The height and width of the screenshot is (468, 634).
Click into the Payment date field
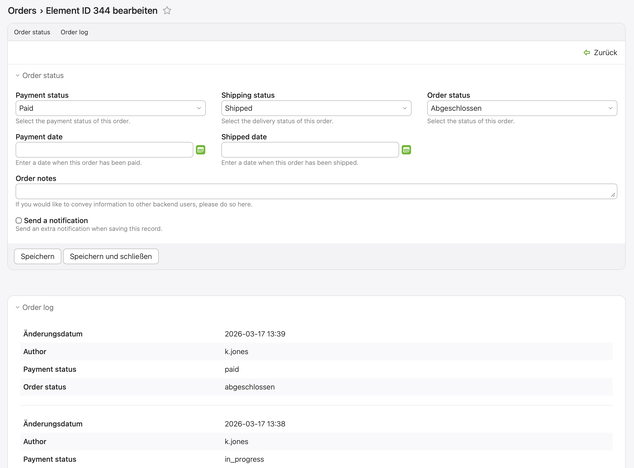click(x=104, y=150)
